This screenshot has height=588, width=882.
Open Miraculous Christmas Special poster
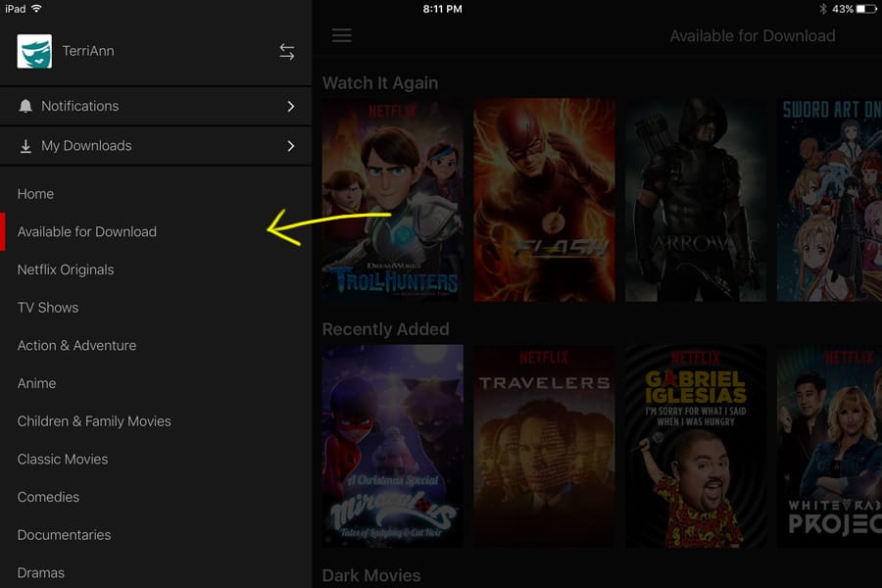tap(393, 446)
